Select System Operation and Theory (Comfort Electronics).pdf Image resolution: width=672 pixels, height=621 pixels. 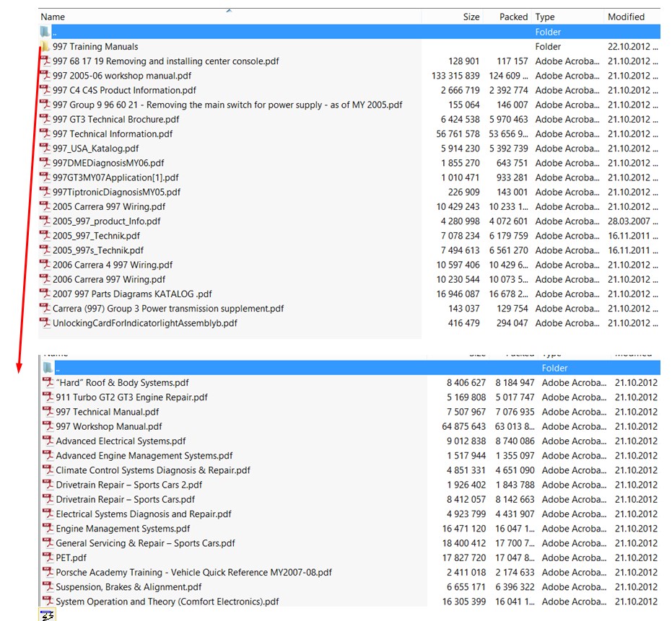tap(167, 602)
